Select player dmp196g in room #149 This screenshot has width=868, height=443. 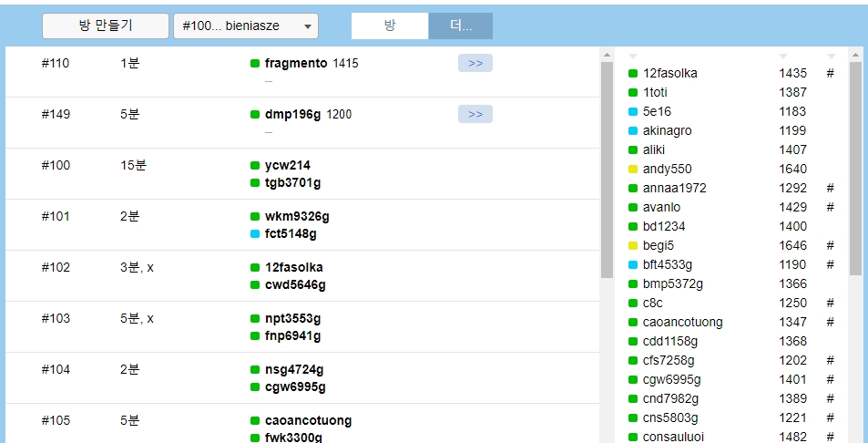[x=292, y=115]
